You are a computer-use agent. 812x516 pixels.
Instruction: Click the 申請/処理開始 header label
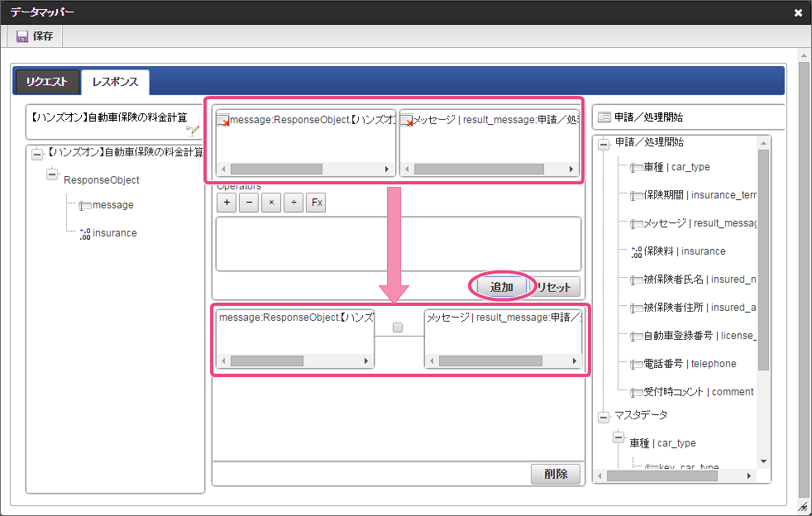(x=648, y=117)
